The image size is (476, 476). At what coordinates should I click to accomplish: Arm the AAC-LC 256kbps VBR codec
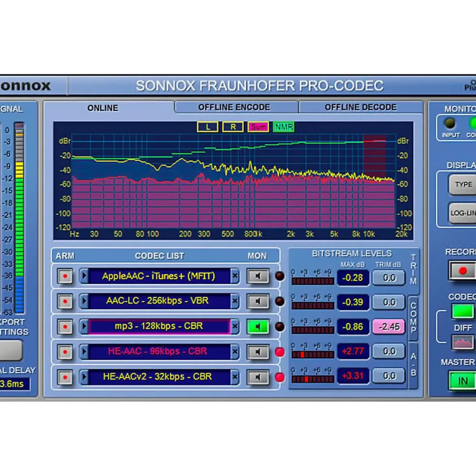click(x=65, y=302)
